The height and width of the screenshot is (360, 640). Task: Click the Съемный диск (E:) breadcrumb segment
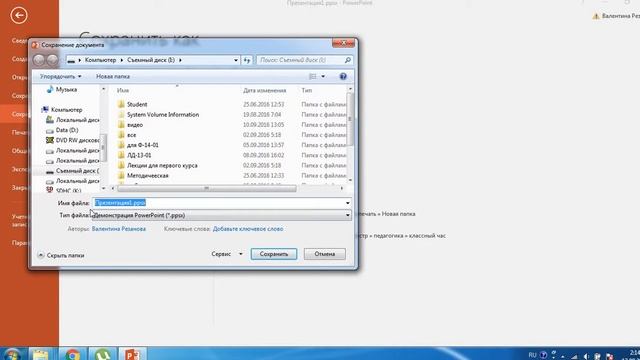151,60
